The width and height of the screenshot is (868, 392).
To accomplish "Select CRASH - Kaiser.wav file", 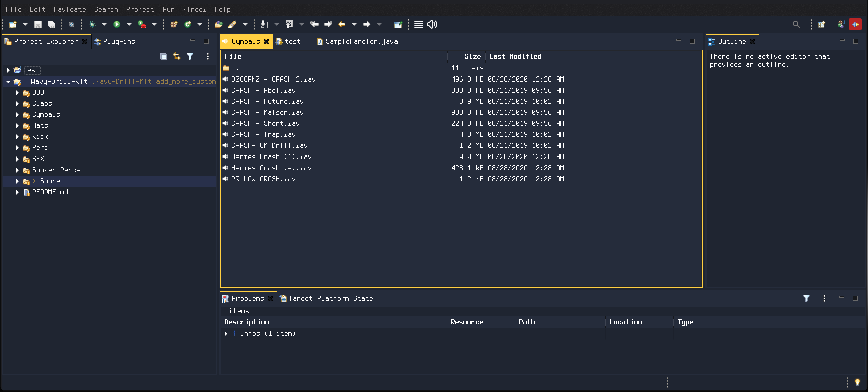I will [267, 113].
